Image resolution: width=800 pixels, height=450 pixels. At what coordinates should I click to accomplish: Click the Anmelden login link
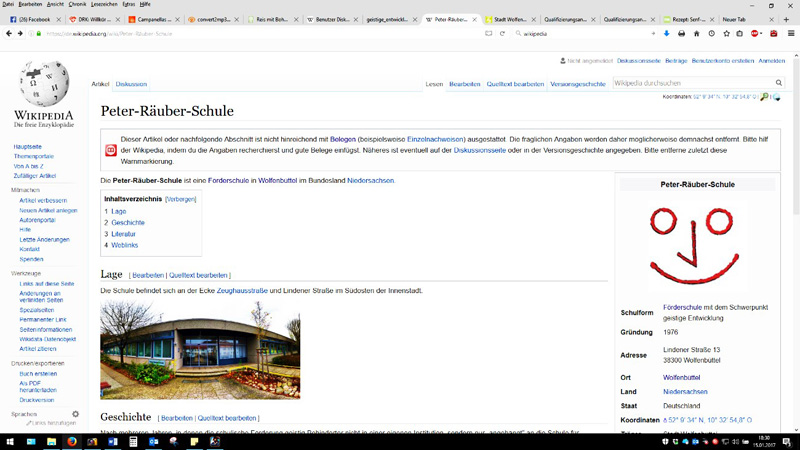771,61
